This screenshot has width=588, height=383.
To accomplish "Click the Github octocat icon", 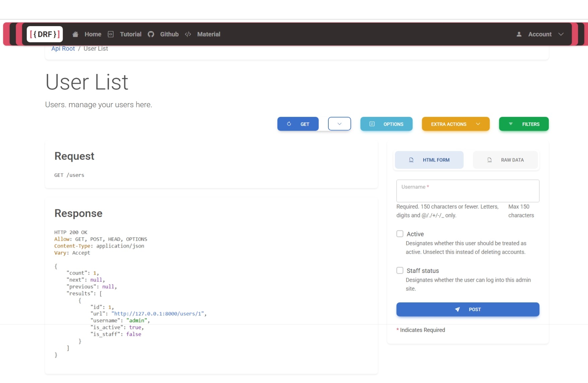I will click(151, 34).
